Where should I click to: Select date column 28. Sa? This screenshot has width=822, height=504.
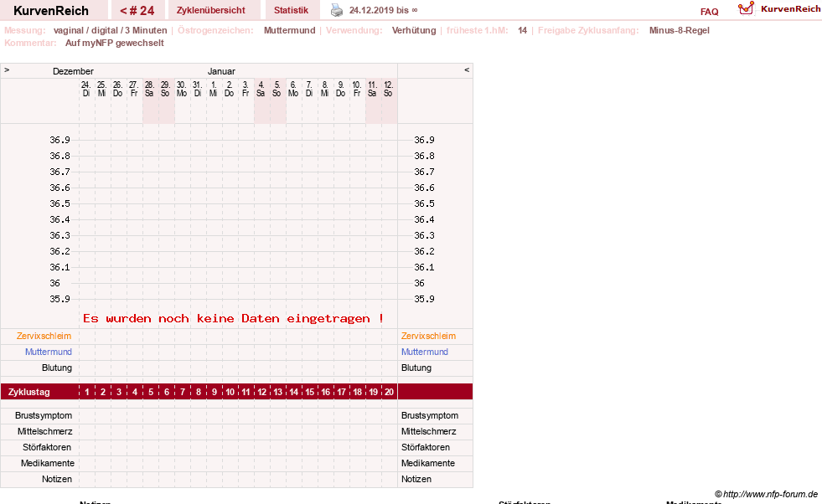(x=149, y=89)
